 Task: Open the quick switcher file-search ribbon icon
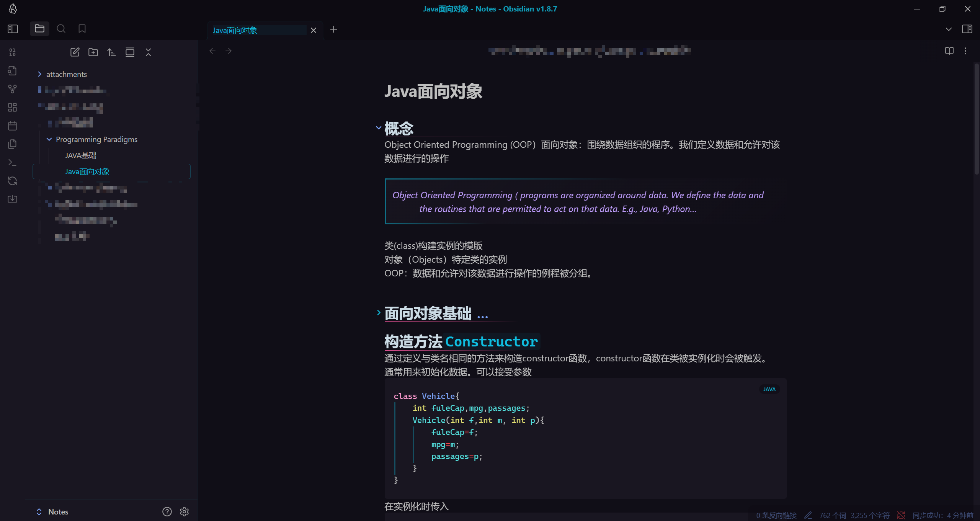[x=13, y=70]
